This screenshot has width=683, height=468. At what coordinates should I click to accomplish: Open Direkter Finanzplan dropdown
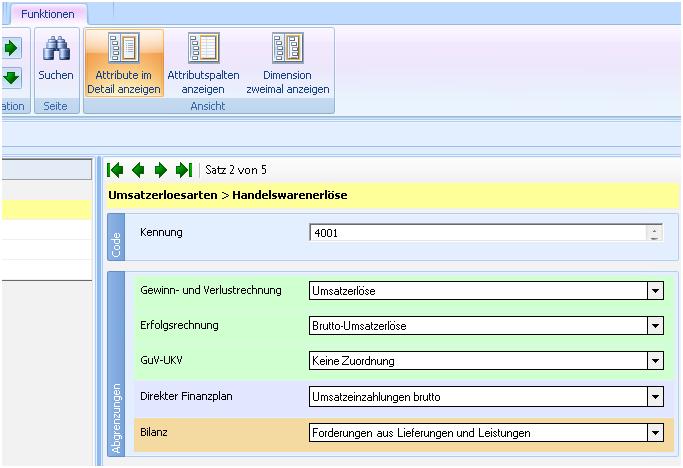tap(655, 397)
